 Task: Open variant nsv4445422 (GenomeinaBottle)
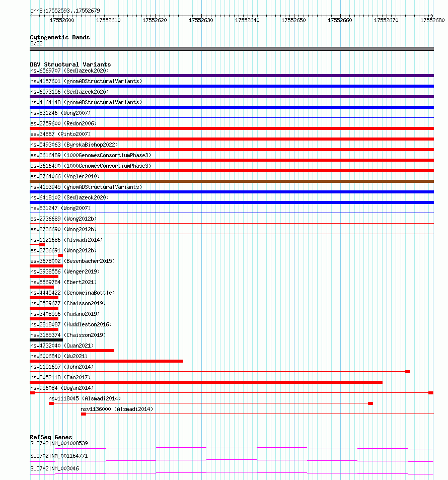(x=72, y=293)
